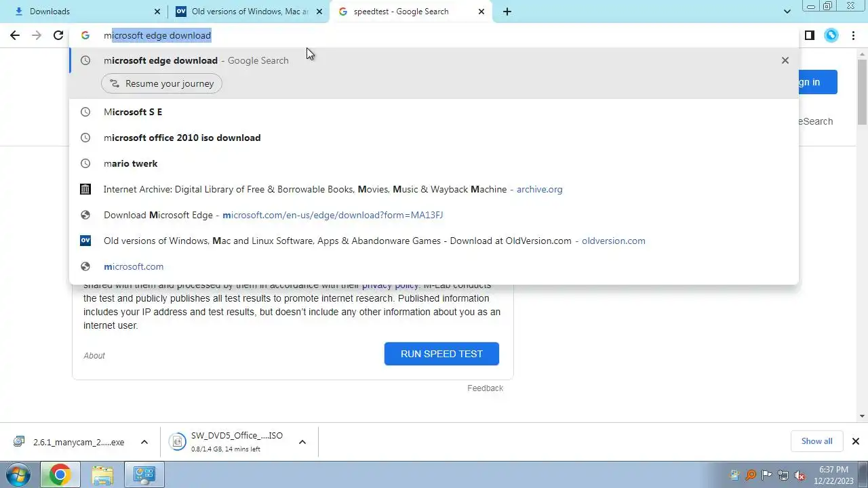Click the RUN SPEED TEST button

point(441,354)
